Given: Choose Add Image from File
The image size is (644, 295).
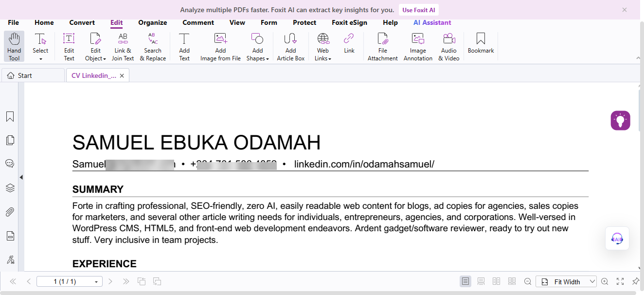Looking at the screenshot, I should [x=220, y=47].
